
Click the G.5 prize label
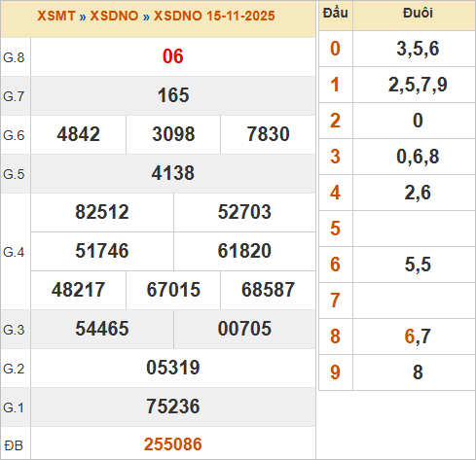[14, 174]
